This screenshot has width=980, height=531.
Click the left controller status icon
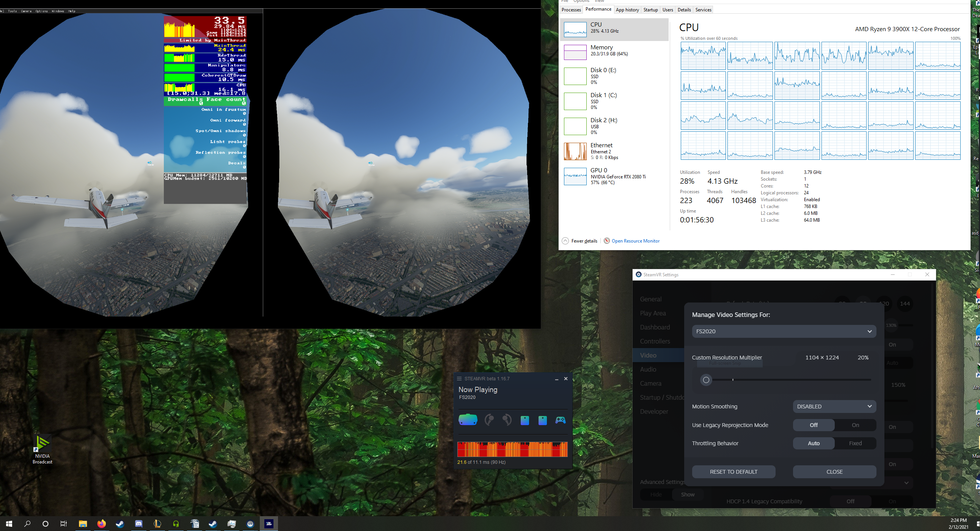(489, 420)
